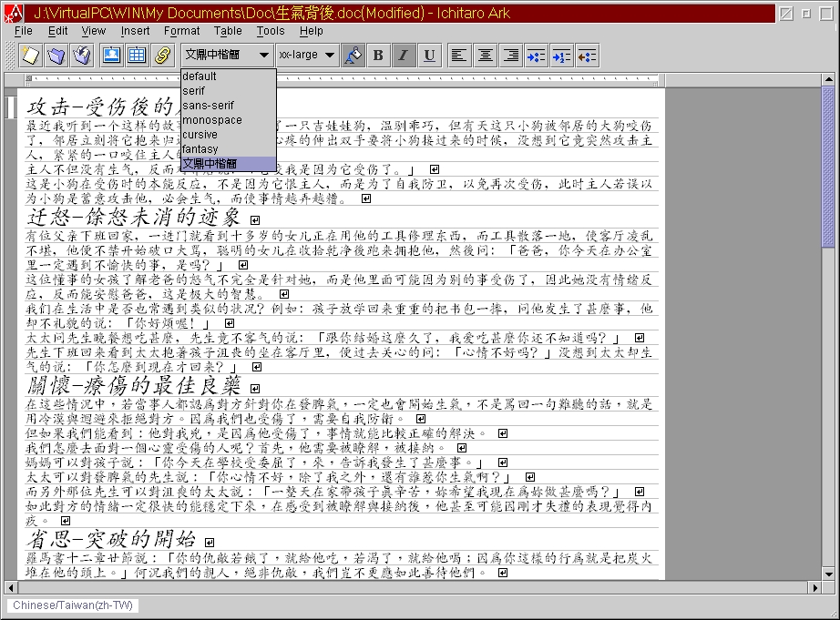Open the Tools menu
The width and height of the screenshot is (840, 620).
pos(271,31)
